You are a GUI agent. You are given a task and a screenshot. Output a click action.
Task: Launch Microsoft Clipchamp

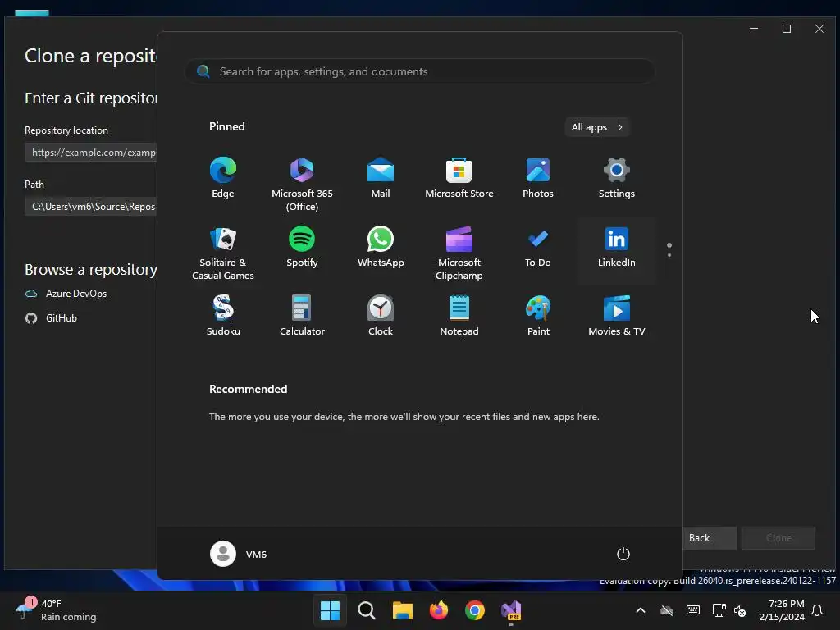(459, 252)
